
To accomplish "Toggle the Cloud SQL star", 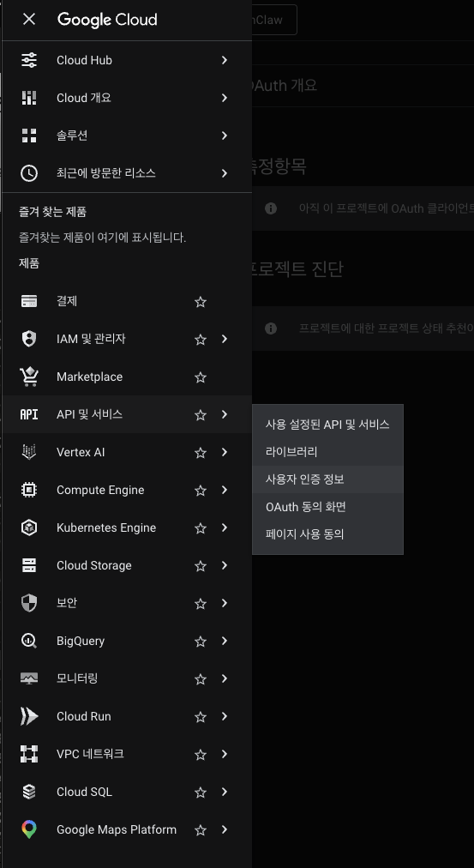I will 201,793.
